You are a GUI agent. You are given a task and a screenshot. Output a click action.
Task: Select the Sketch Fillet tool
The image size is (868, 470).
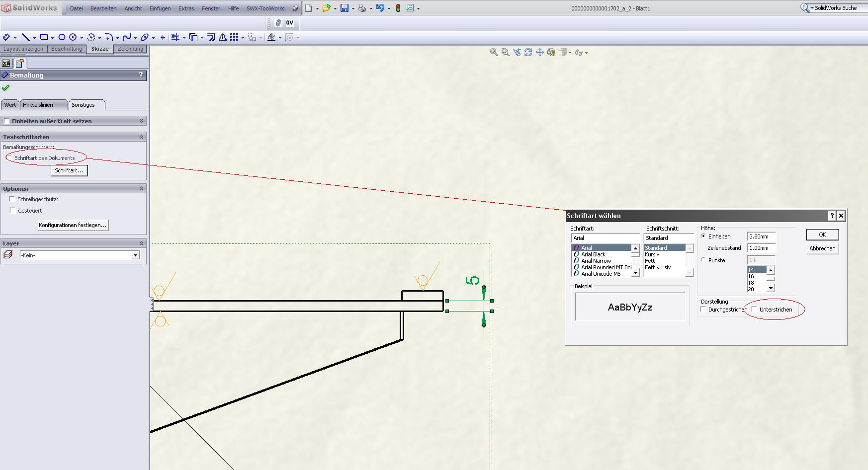109,37
